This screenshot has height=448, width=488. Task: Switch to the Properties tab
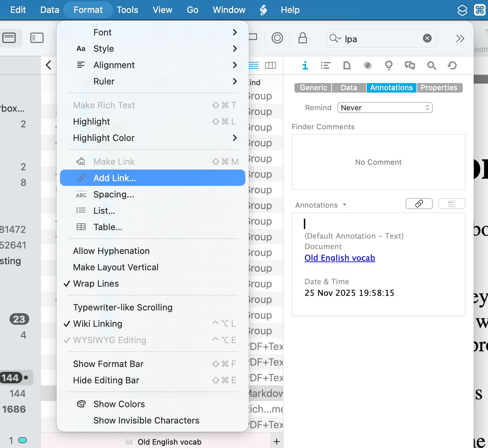tap(439, 88)
